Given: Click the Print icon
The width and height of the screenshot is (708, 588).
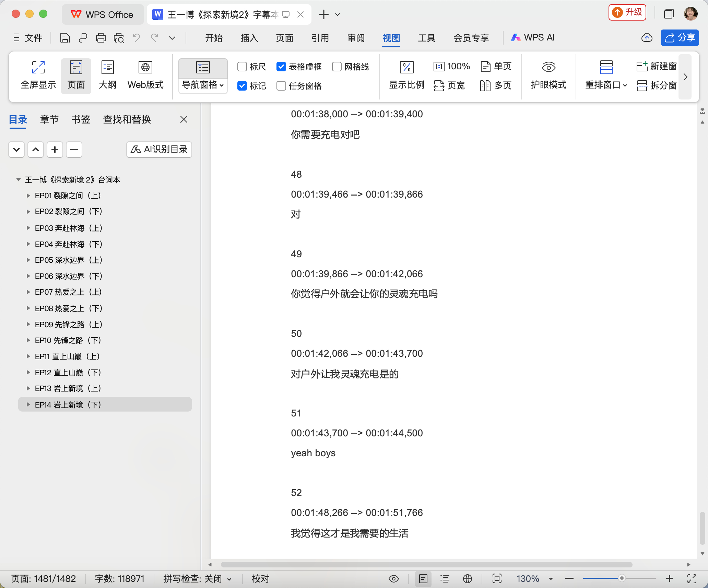Looking at the screenshot, I should point(101,38).
